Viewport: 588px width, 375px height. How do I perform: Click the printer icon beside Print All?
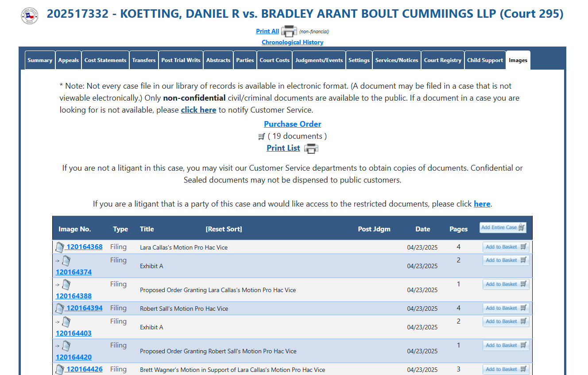(x=289, y=31)
